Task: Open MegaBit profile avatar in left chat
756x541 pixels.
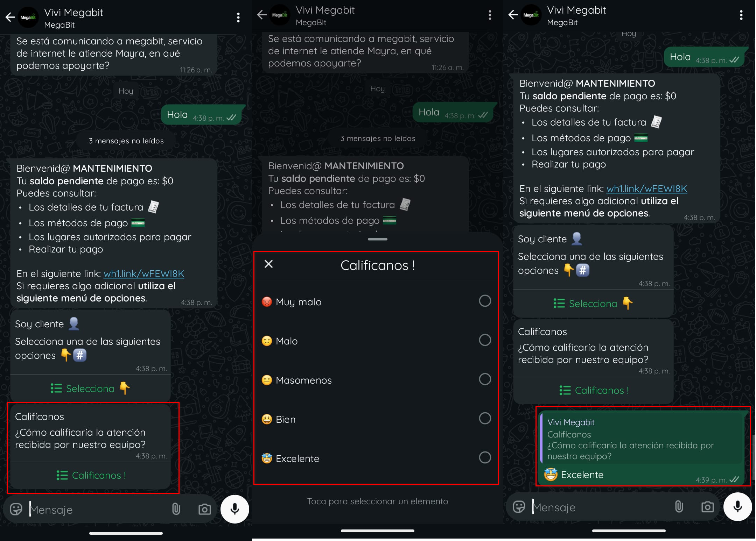Action: point(28,17)
